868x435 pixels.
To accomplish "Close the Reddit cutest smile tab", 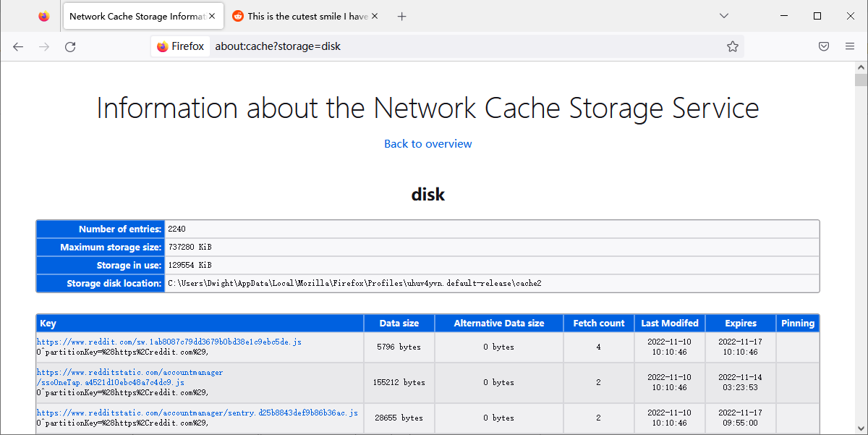I will (x=375, y=16).
